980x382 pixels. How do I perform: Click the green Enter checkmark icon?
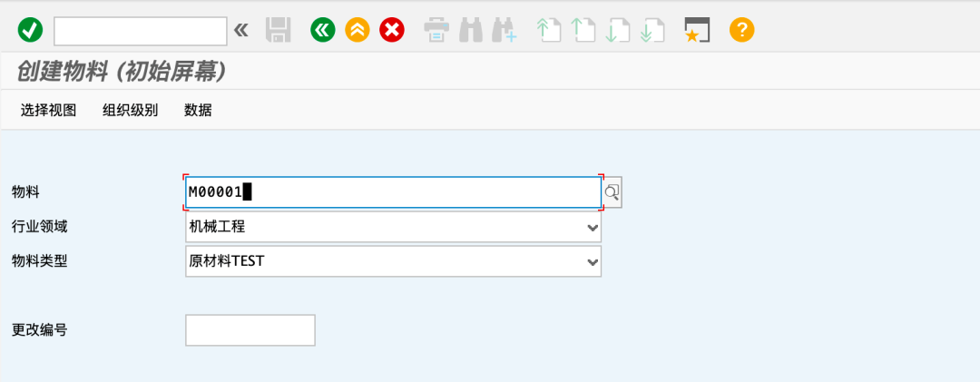[x=30, y=30]
